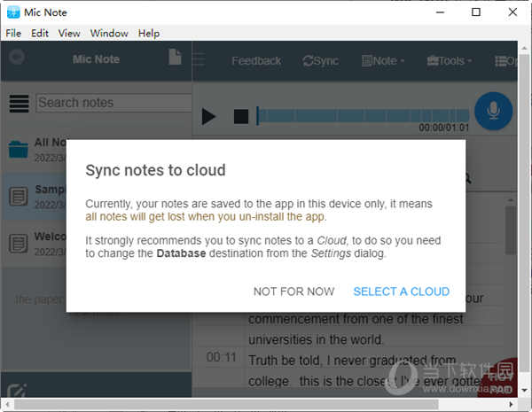The image size is (532, 412).
Task: Create a new note with the page icon
Action: click(x=175, y=57)
